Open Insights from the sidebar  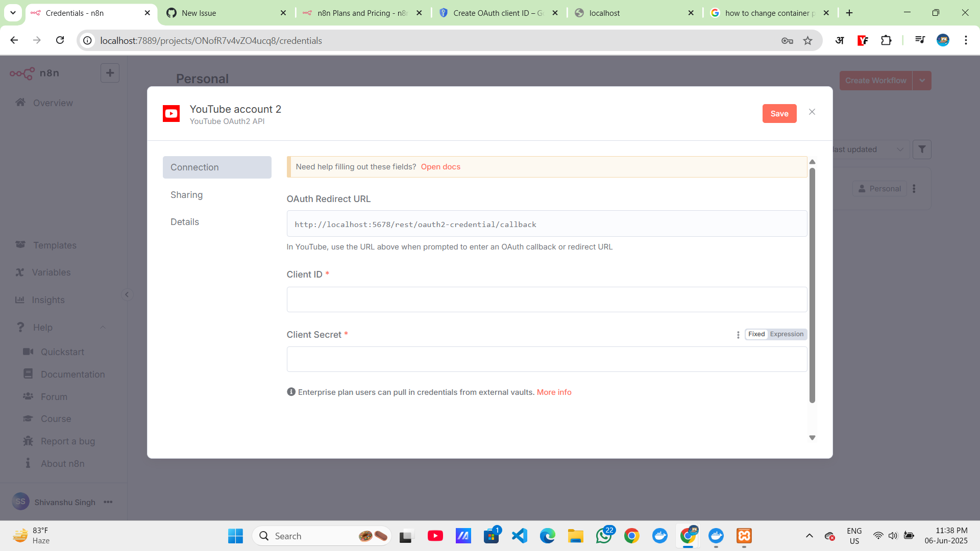click(x=48, y=299)
